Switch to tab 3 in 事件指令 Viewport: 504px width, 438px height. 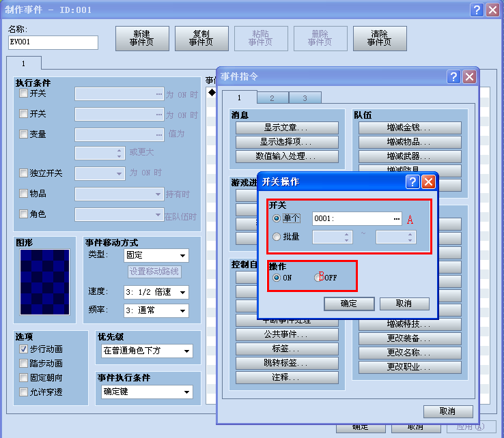(x=305, y=98)
